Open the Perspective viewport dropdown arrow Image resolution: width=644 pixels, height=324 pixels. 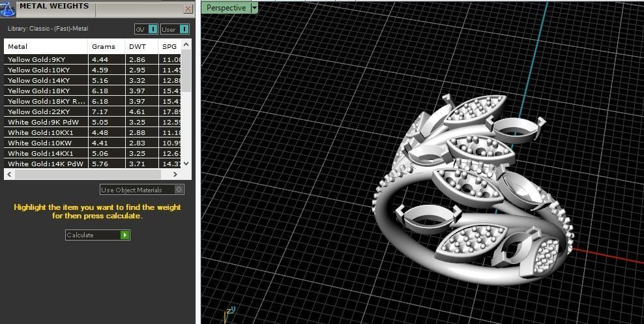coord(254,7)
